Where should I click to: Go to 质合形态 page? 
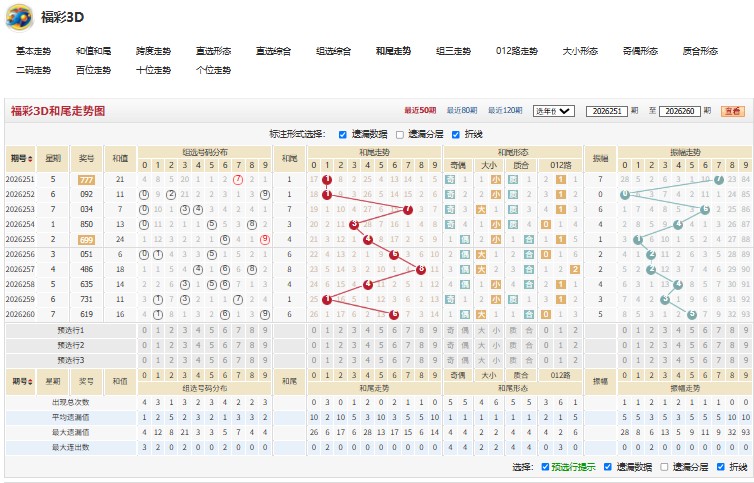[700, 51]
